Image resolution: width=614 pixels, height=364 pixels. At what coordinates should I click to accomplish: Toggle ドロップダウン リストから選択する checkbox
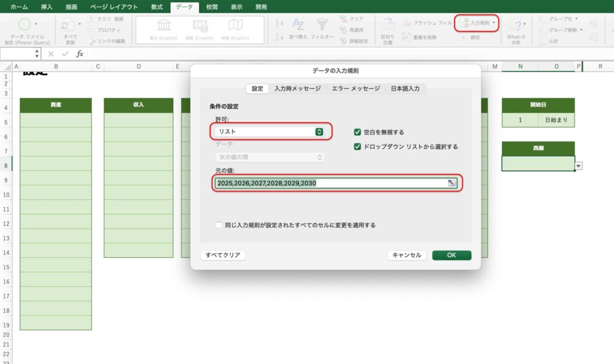click(x=358, y=146)
